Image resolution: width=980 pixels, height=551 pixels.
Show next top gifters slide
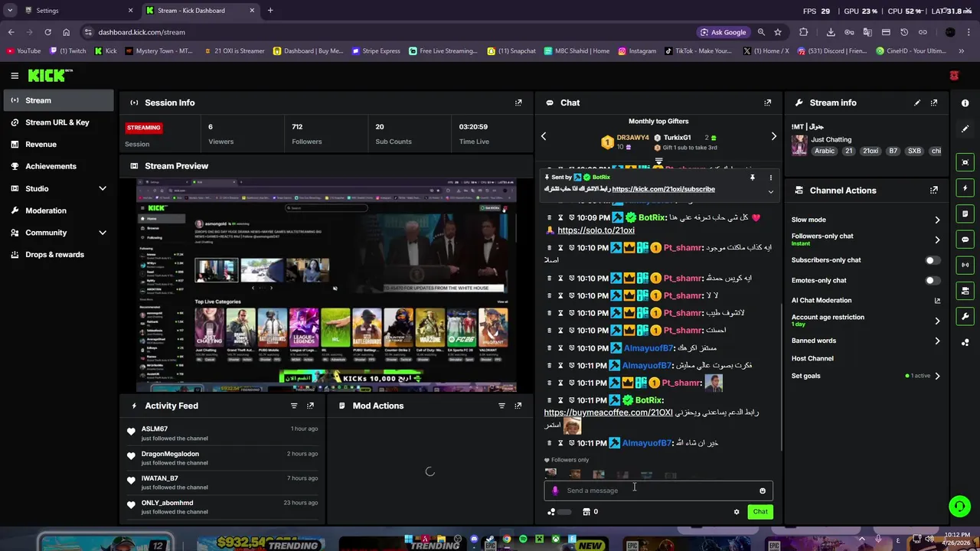[x=773, y=136]
